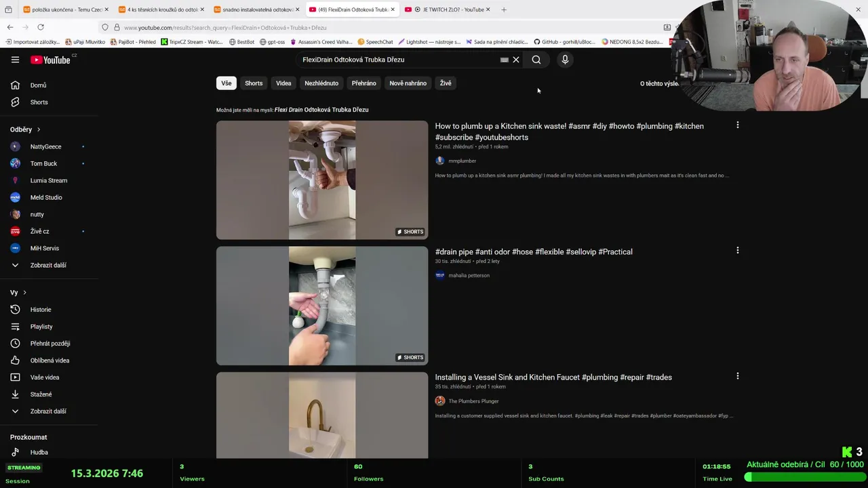Image resolution: width=868 pixels, height=488 pixels.
Task: Open GitHub gorhill/uBlock bookmark
Action: point(565,42)
